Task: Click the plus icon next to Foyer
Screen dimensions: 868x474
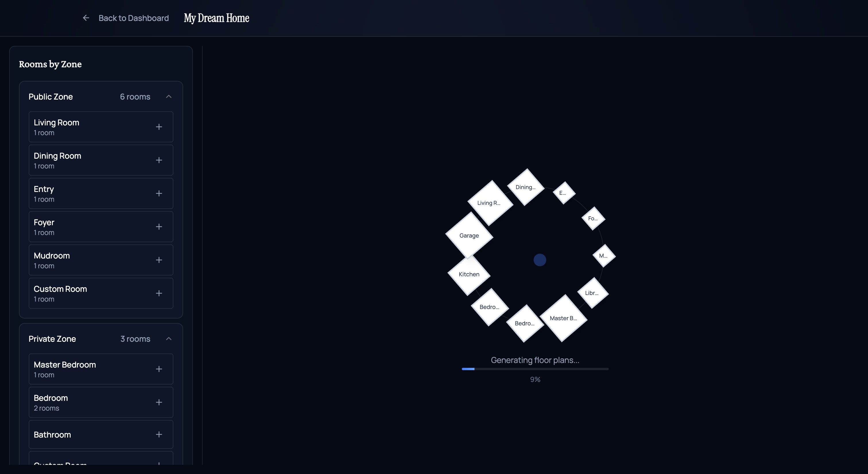Action: pos(159,226)
